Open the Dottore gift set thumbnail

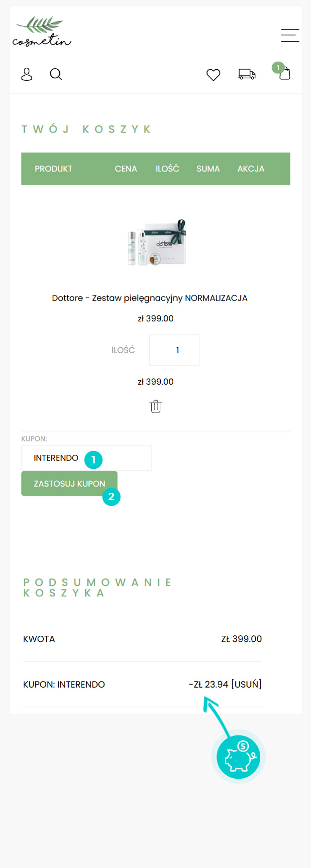tap(157, 242)
